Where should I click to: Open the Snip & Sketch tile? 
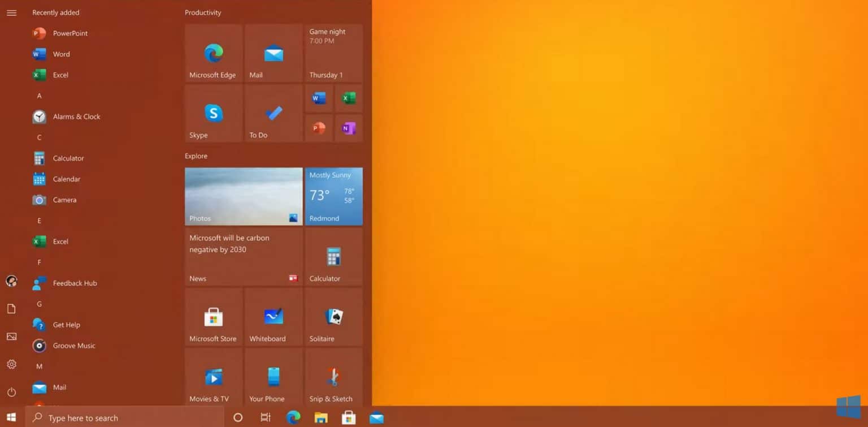333,376
